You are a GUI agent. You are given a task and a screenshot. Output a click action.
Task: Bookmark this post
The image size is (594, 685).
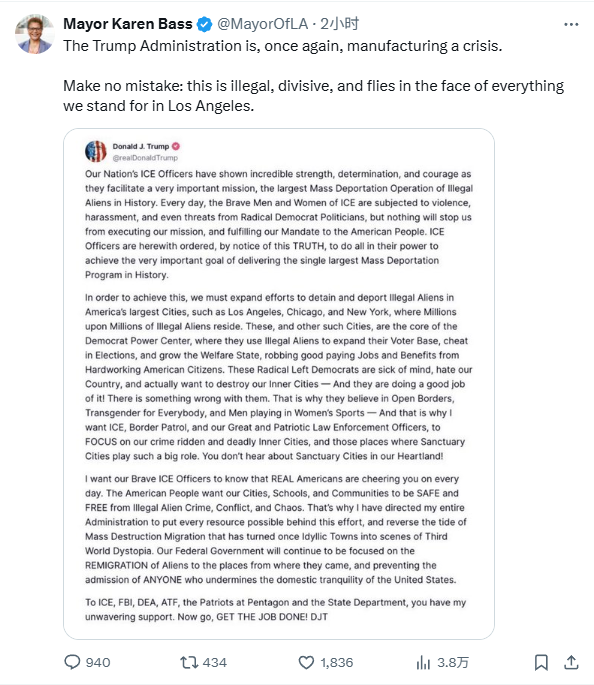click(x=541, y=662)
